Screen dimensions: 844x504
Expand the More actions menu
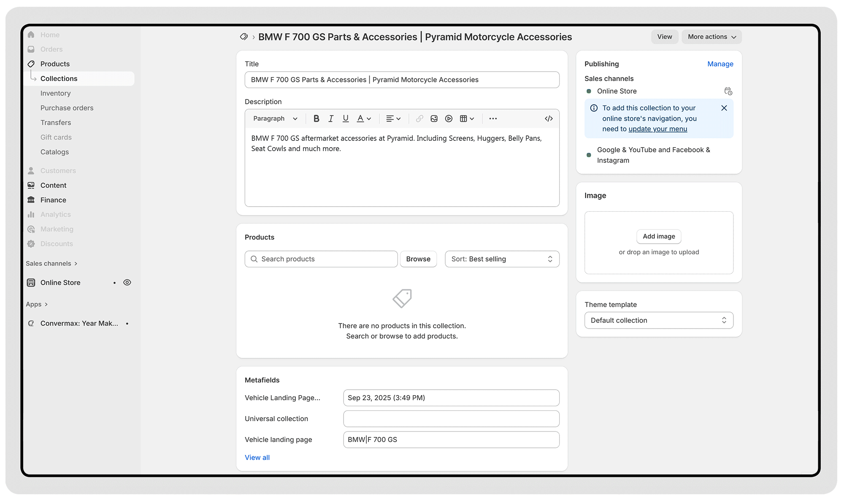click(711, 37)
